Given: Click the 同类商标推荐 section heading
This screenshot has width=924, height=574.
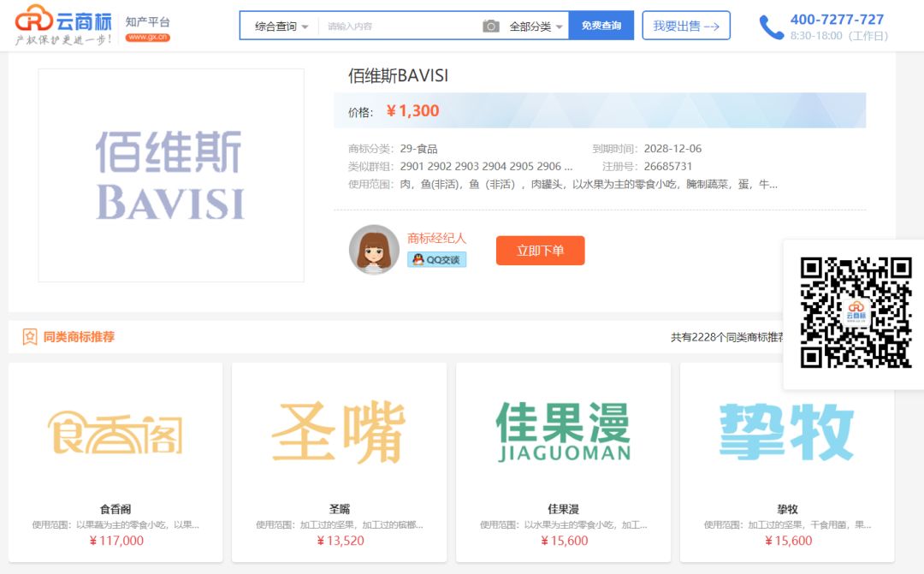Looking at the screenshot, I should 79,336.
